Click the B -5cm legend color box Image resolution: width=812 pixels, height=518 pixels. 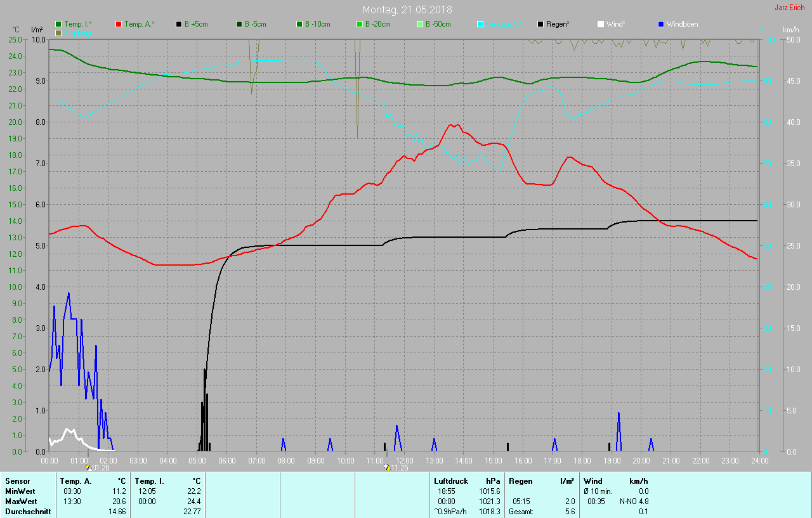tap(239, 24)
